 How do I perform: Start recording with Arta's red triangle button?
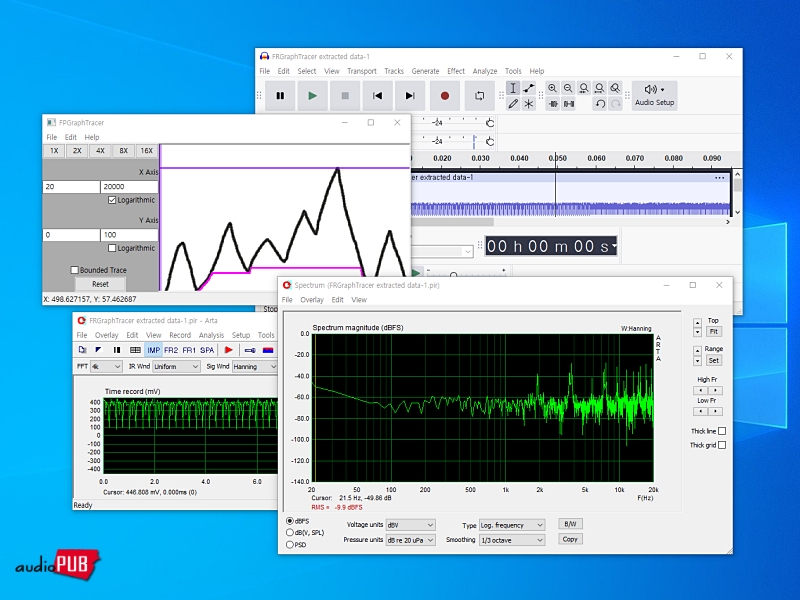pyautogui.click(x=229, y=350)
